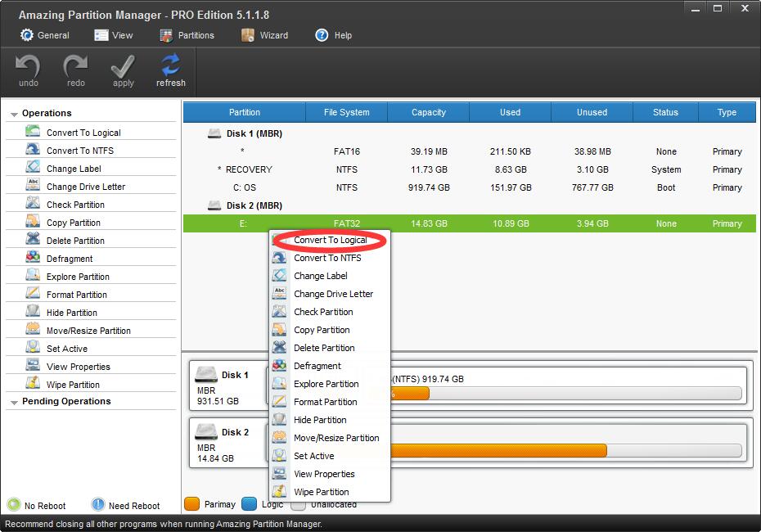
Task: Click Defragment icon in Operations panel
Action: click(33, 257)
